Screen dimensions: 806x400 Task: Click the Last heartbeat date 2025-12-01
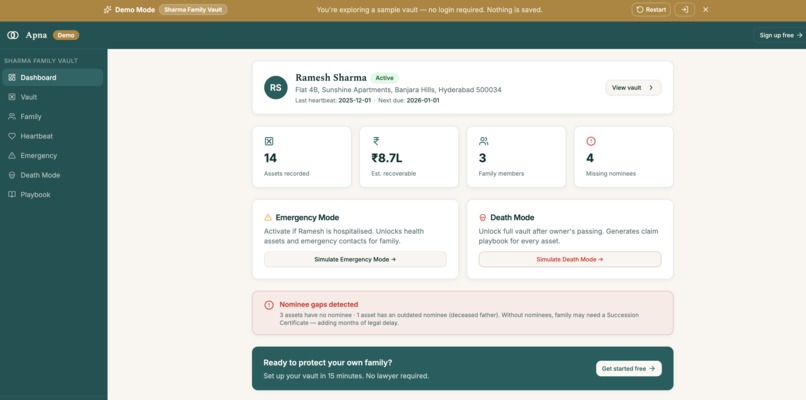(354, 101)
